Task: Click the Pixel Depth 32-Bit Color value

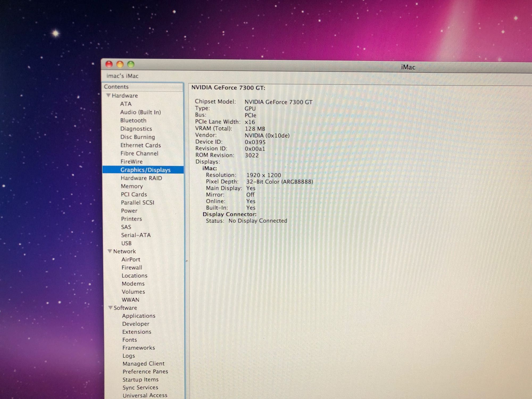Action: click(x=280, y=182)
